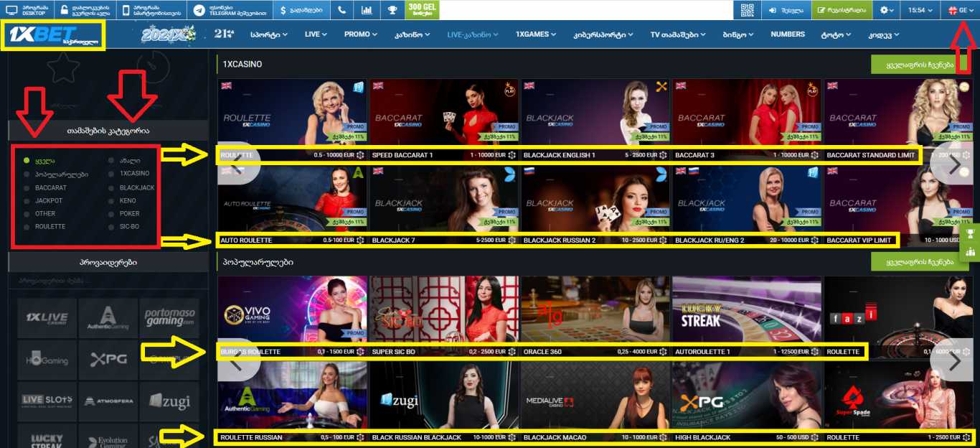Open the settings gear dropdown
Viewport: 980px width, 448px height.
tap(887, 10)
